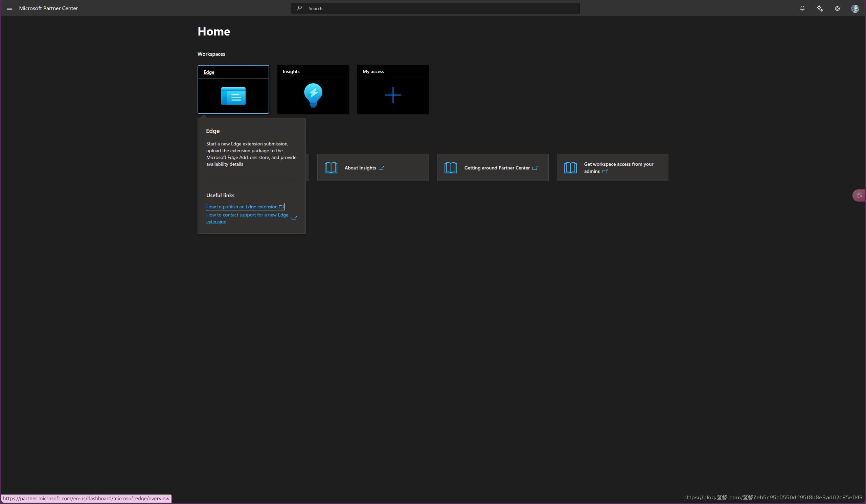The width and height of the screenshot is (866, 504).
Task: Click the Getting around Partner Center book icon
Action: pos(451,168)
